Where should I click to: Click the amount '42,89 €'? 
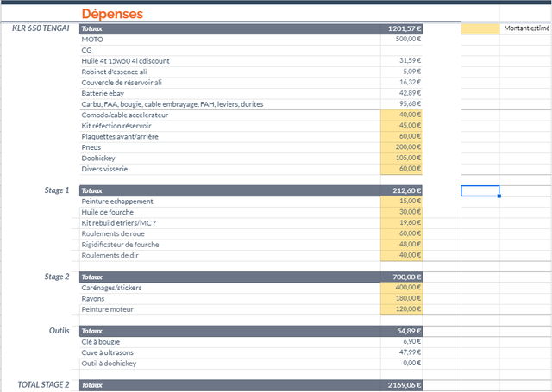(x=401, y=93)
